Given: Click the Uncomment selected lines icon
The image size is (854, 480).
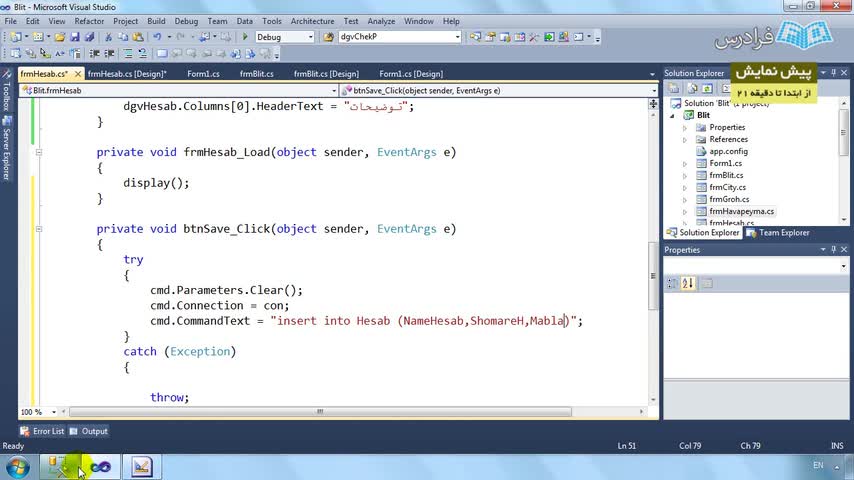Looking at the screenshot, I should pos(143,53).
